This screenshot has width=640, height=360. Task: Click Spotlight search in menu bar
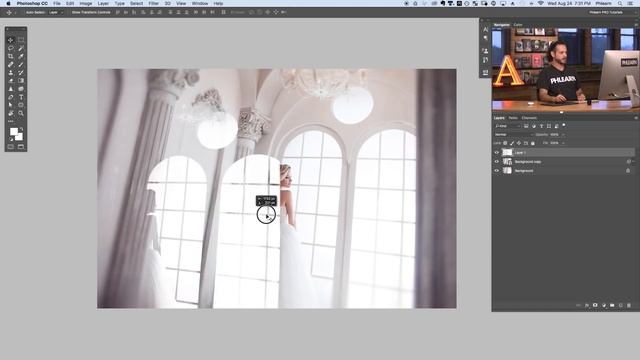pyautogui.click(x=620, y=3)
